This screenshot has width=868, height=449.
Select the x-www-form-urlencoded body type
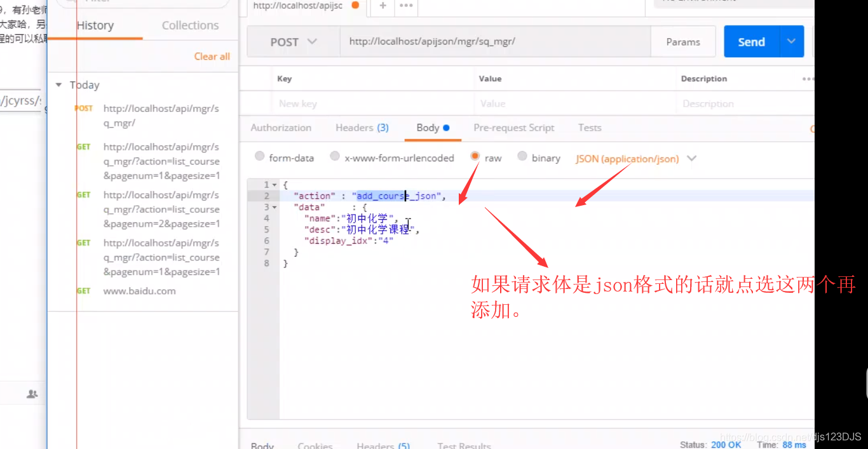tap(335, 156)
